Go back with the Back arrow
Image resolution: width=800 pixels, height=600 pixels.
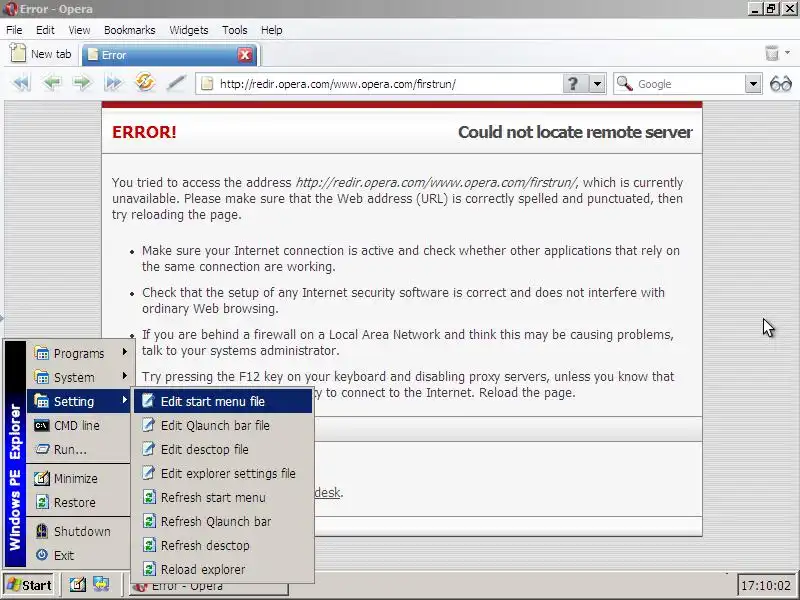[x=52, y=83]
